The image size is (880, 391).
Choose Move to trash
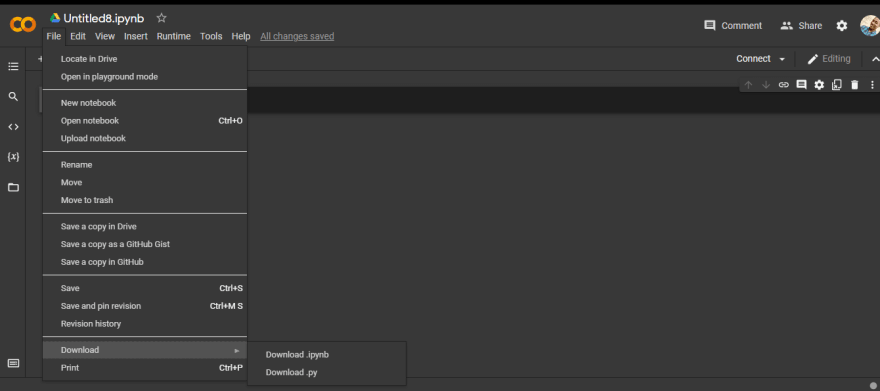tap(145, 200)
